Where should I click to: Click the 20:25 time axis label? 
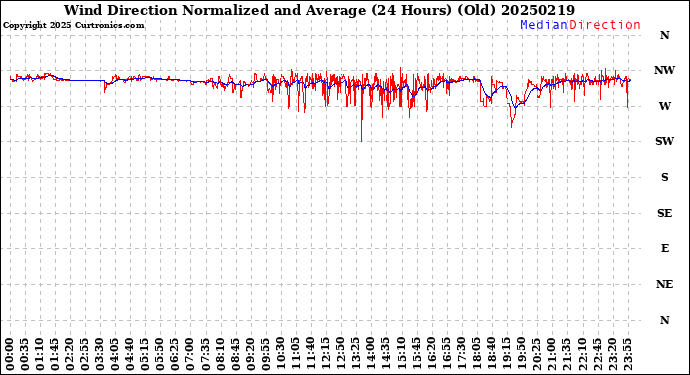(536, 354)
